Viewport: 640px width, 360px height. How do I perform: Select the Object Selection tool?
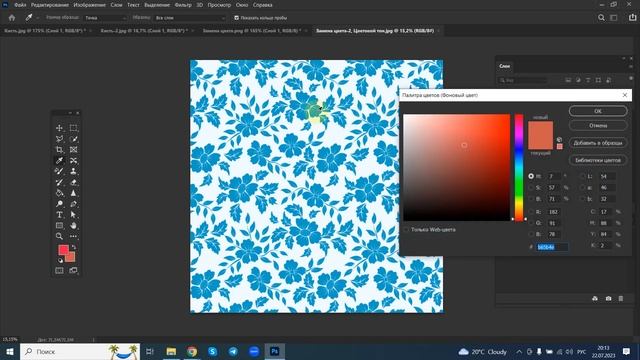[73, 139]
